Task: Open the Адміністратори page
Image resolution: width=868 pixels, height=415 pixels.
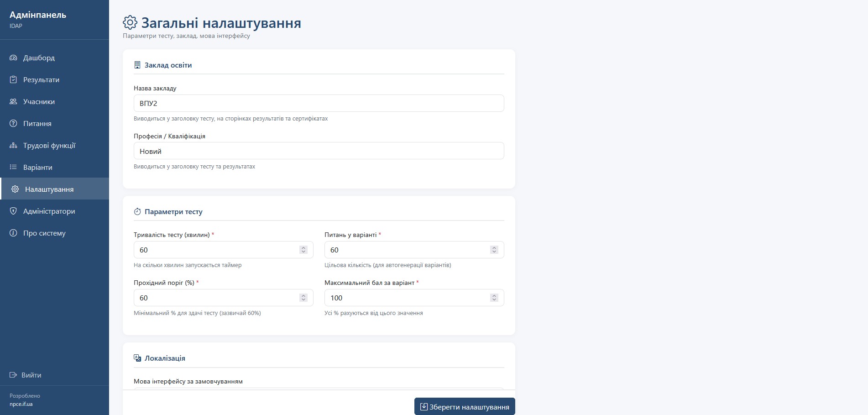Action: coord(54,211)
